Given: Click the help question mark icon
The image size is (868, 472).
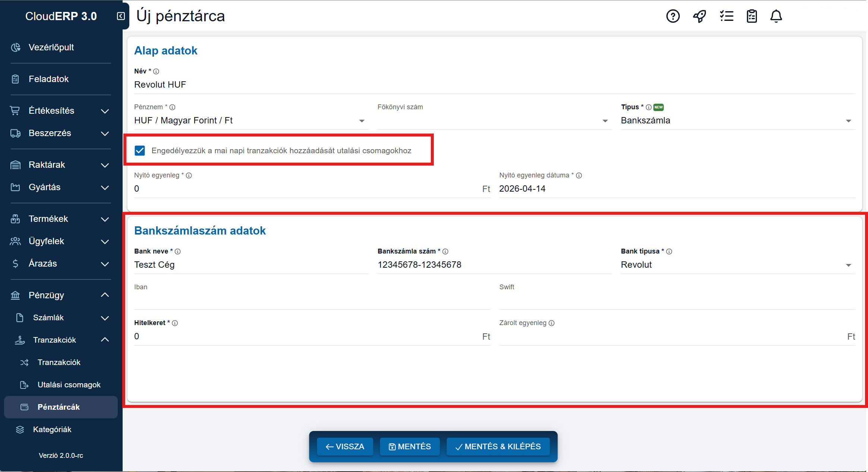Looking at the screenshot, I should (x=673, y=16).
